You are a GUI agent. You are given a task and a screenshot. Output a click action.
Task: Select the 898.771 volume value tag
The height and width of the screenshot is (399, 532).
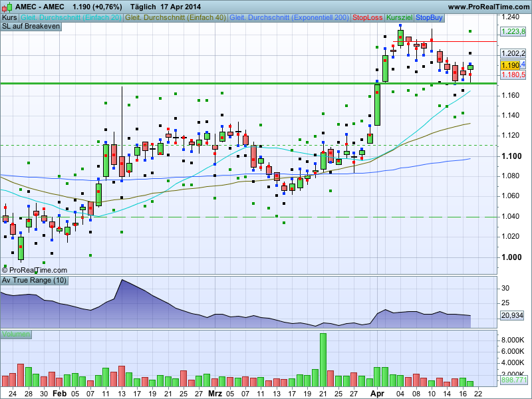pos(513,380)
